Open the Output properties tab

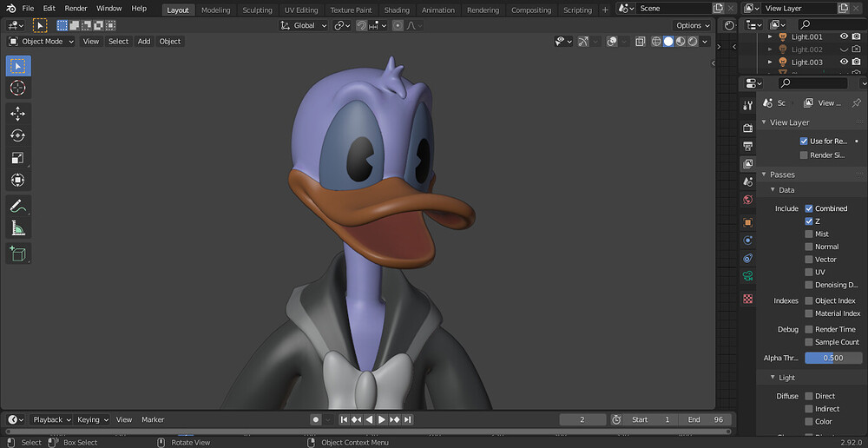pyautogui.click(x=748, y=146)
